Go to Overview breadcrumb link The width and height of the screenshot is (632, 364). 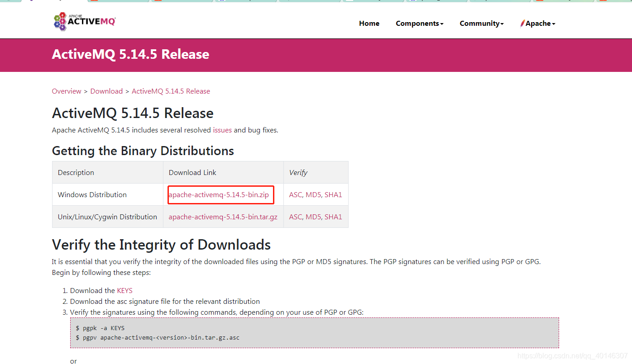coord(67,91)
